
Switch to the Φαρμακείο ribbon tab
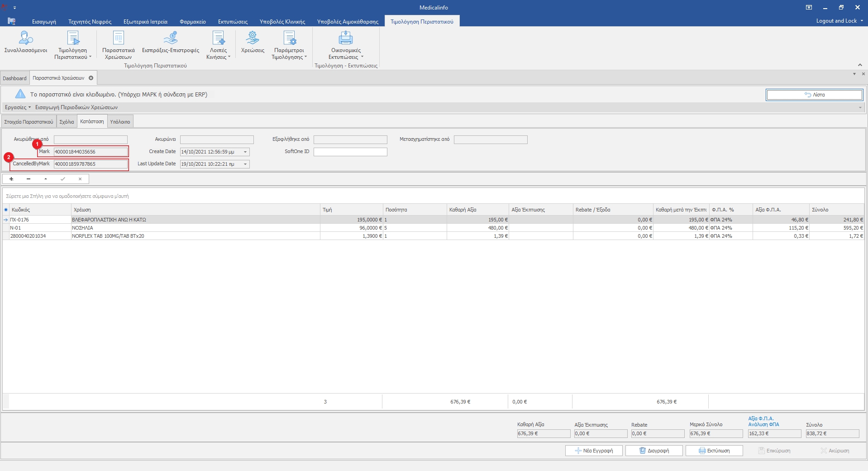[192, 21]
